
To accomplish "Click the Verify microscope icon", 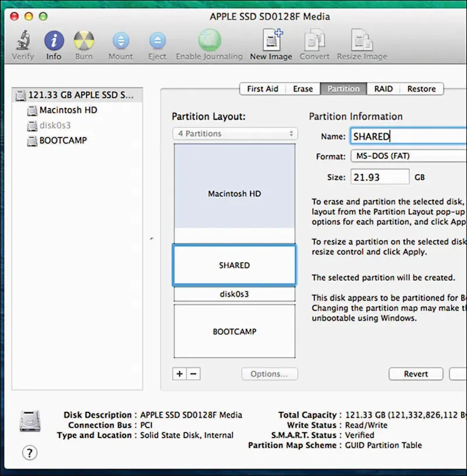I will point(23,41).
